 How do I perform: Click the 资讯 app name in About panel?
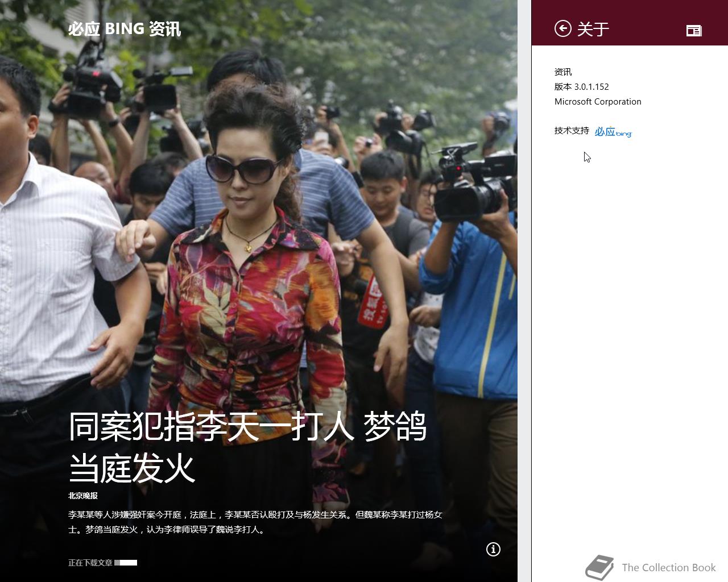tap(563, 72)
